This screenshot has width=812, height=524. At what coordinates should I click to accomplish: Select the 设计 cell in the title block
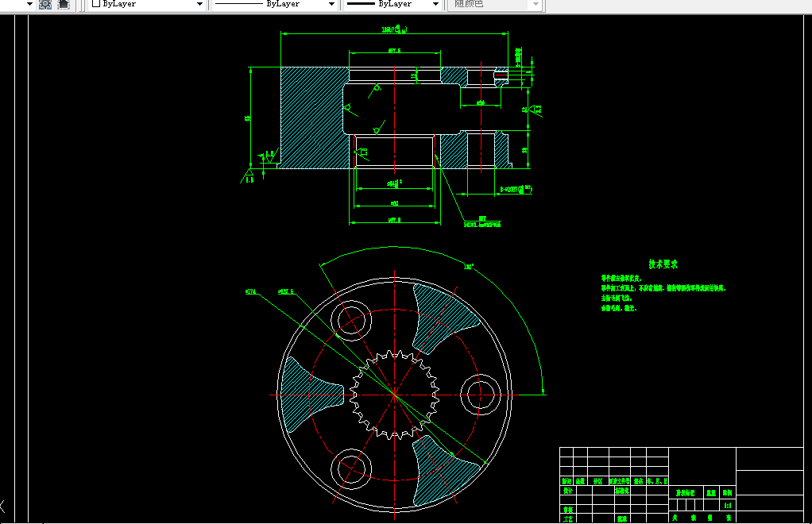pos(567,491)
